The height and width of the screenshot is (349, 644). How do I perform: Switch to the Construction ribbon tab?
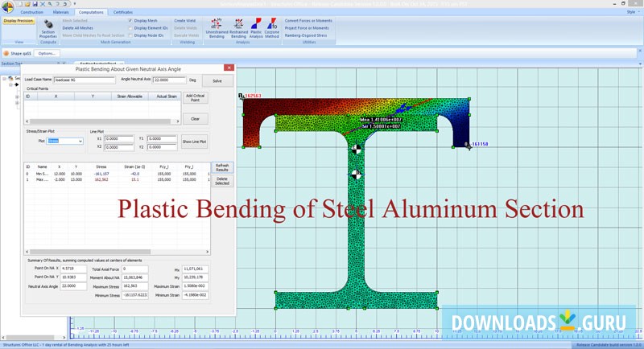tap(31, 12)
